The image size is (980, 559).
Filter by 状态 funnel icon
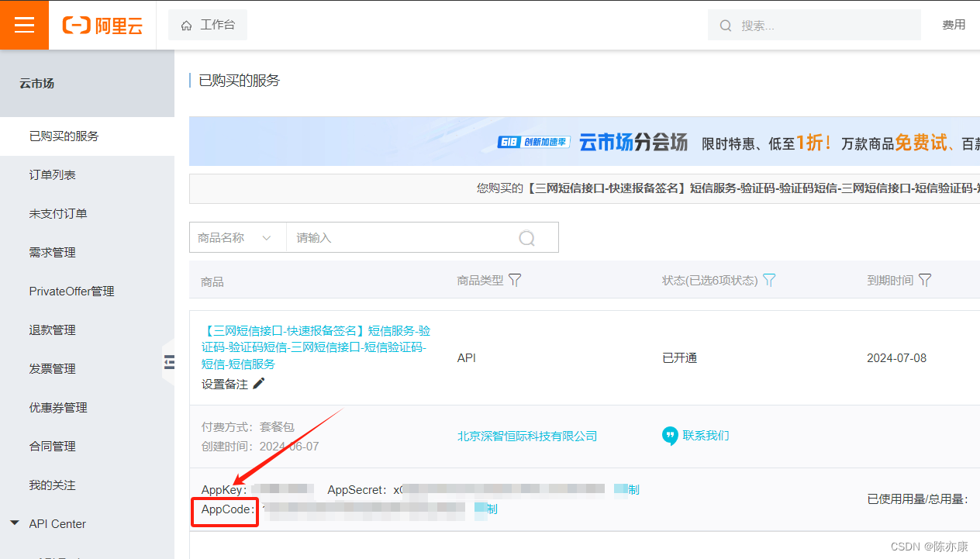[x=769, y=281]
